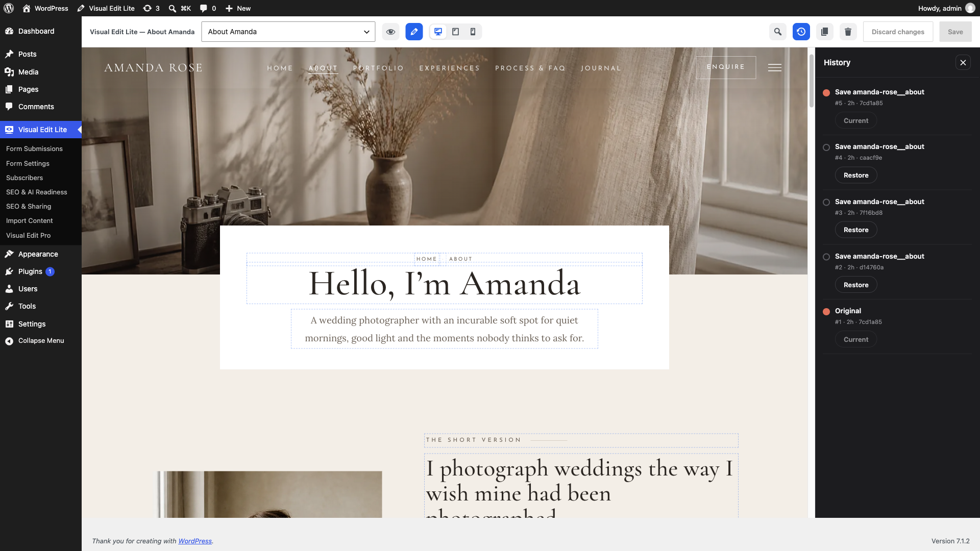Activate the blue pencil edit mode
The image size is (980, 551).
click(414, 32)
